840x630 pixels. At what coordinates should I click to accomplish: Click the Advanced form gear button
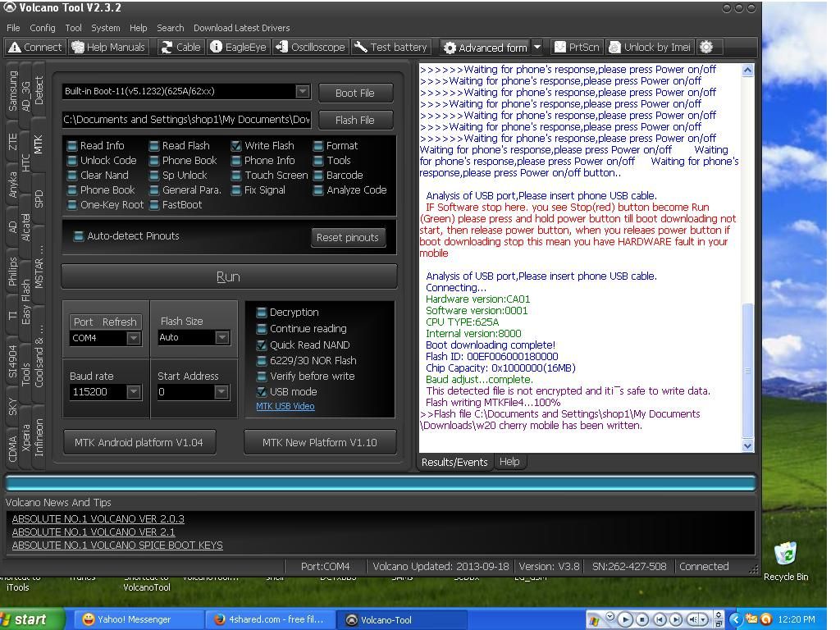coord(486,48)
